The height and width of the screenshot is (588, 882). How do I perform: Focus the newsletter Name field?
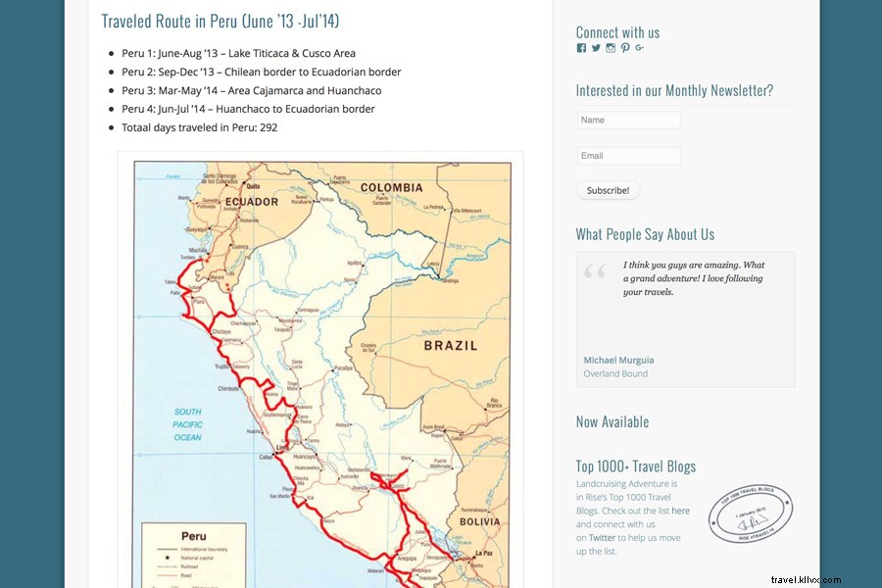pos(628,121)
